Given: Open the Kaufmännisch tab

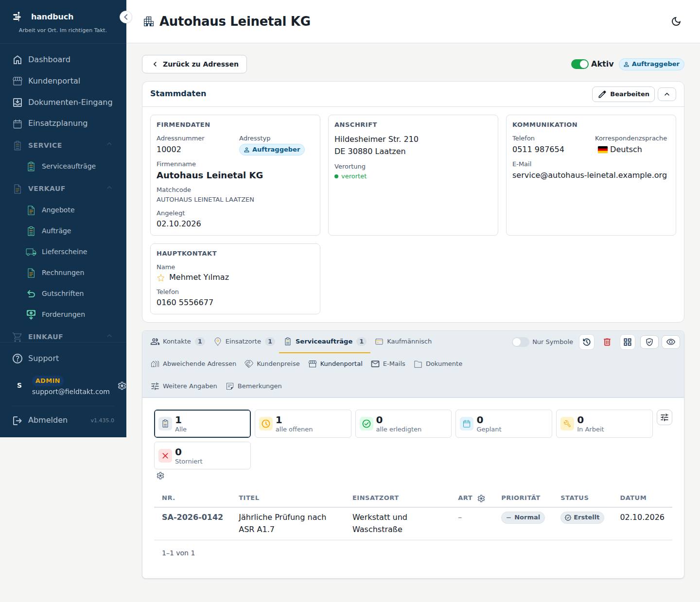Looking at the screenshot, I should (403, 342).
